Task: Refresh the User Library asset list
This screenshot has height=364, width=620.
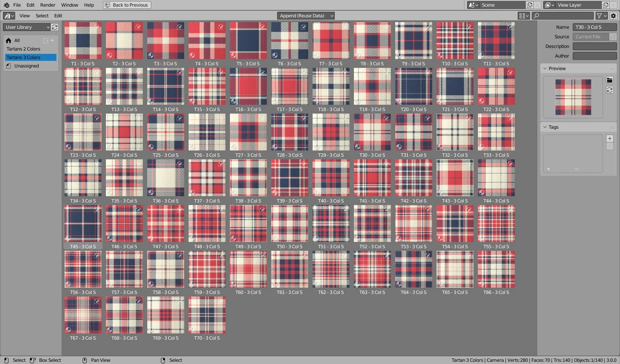Action: click(x=55, y=27)
